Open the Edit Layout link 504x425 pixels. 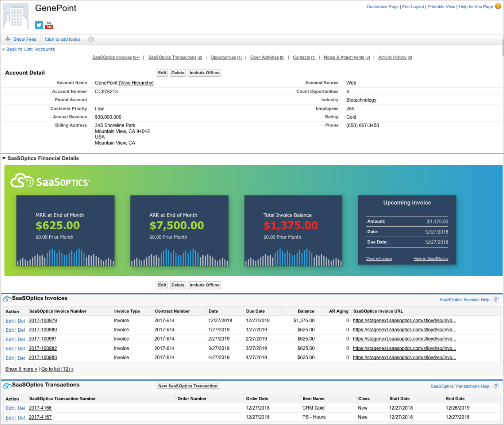[x=413, y=6]
